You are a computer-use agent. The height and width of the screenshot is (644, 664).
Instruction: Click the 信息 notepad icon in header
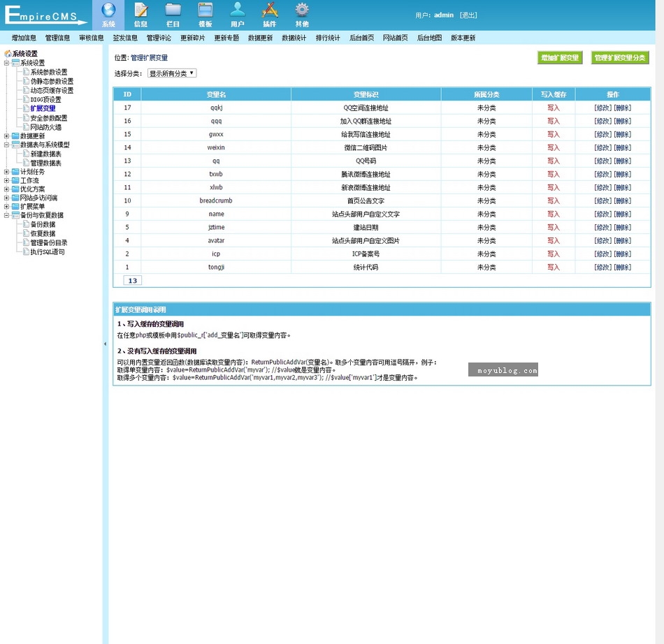[140, 10]
